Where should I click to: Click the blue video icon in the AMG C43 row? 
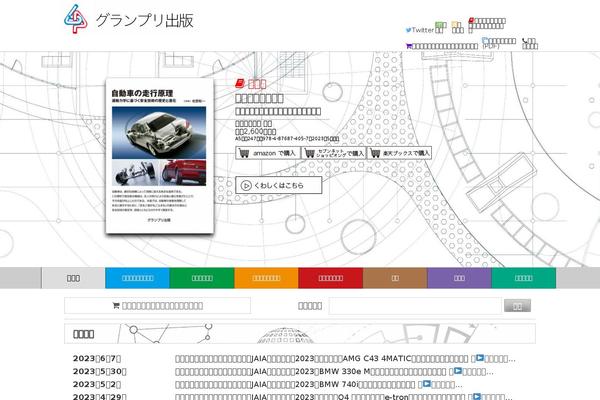(479, 358)
